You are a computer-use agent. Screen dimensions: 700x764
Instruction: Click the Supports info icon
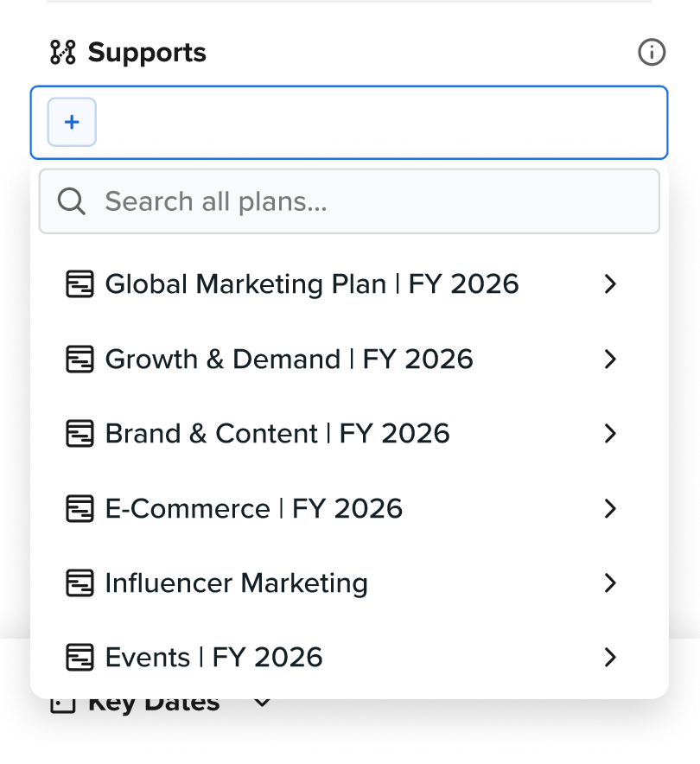(652, 53)
